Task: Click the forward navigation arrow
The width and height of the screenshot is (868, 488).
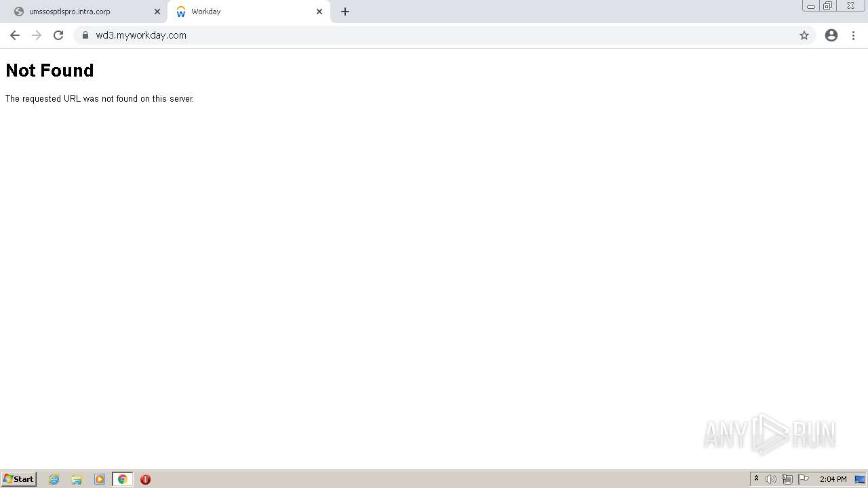Action: click(37, 35)
